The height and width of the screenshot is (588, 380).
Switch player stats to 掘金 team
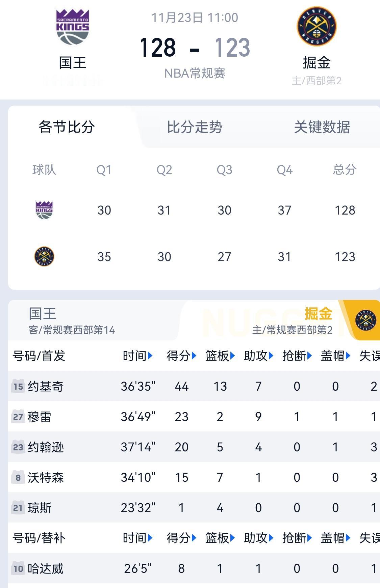pyautogui.click(x=318, y=314)
